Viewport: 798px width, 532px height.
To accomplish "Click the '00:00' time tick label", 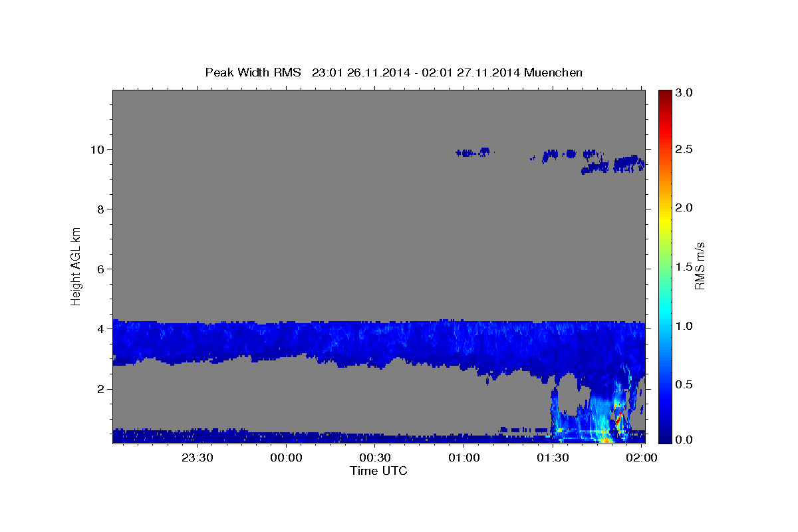I will [x=287, y=458].
